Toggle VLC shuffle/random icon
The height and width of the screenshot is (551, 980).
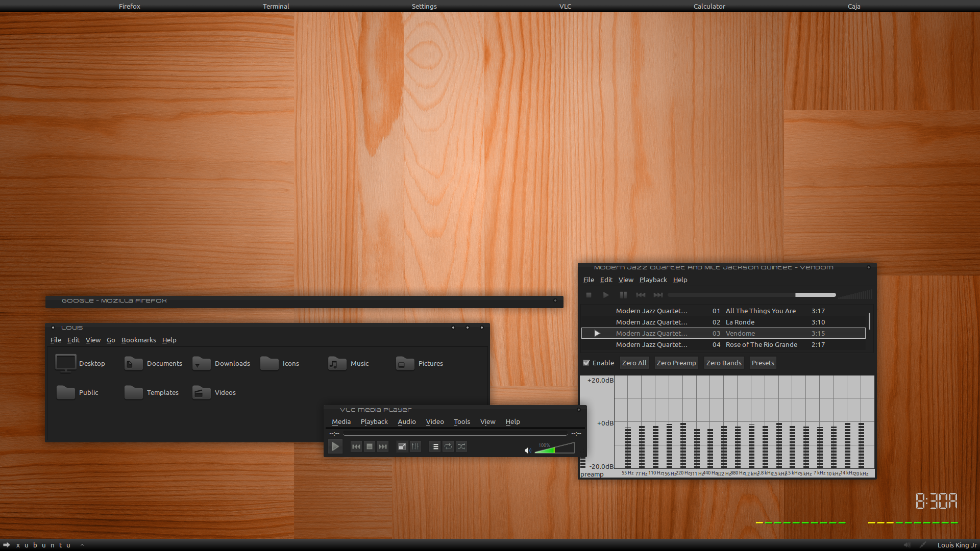pyautogui.click(x=461, y=446)
